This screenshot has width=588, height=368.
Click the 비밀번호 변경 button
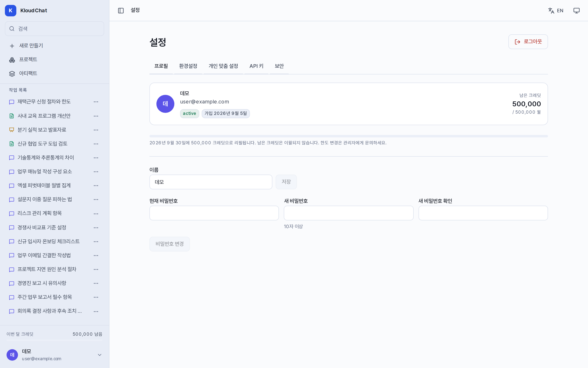170,244
